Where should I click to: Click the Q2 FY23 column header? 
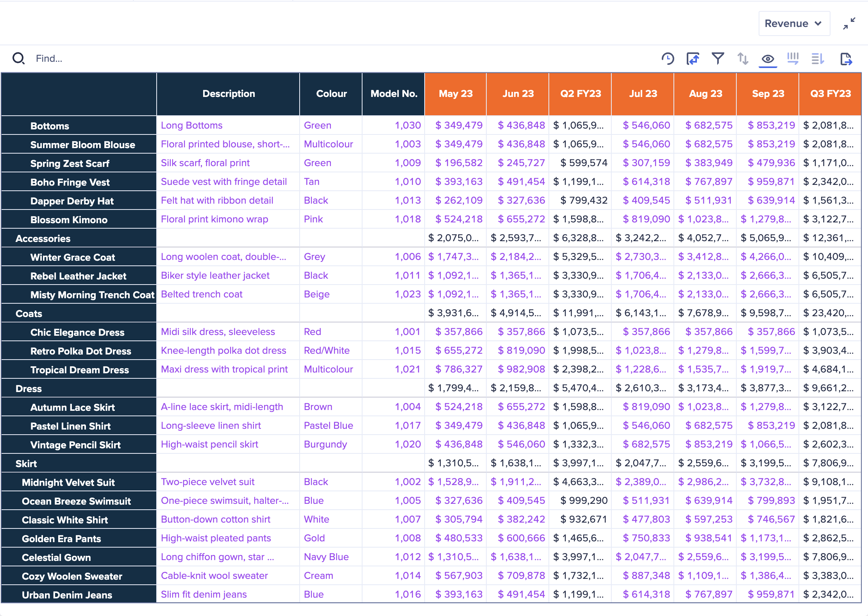click(580, 94)
